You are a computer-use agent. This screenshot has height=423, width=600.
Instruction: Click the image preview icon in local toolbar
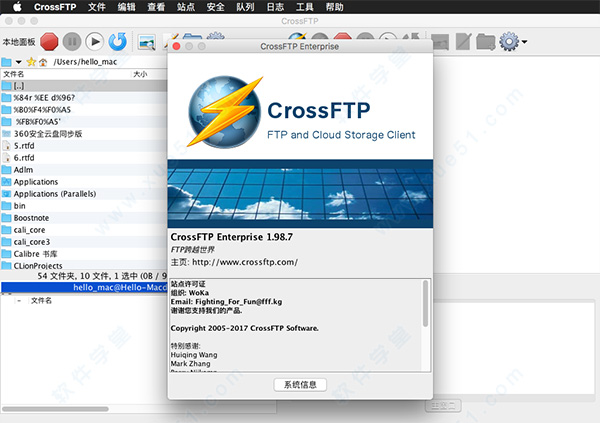tap(147, 42)
